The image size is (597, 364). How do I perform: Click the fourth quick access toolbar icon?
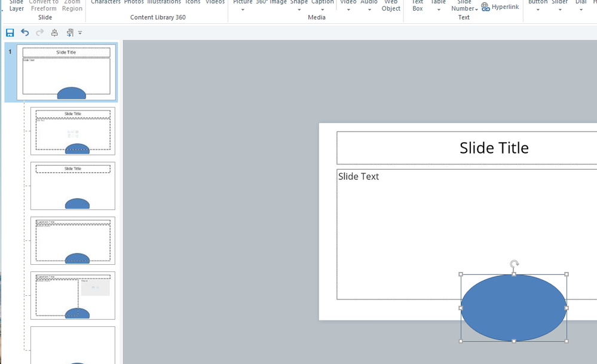coord(54,32)
